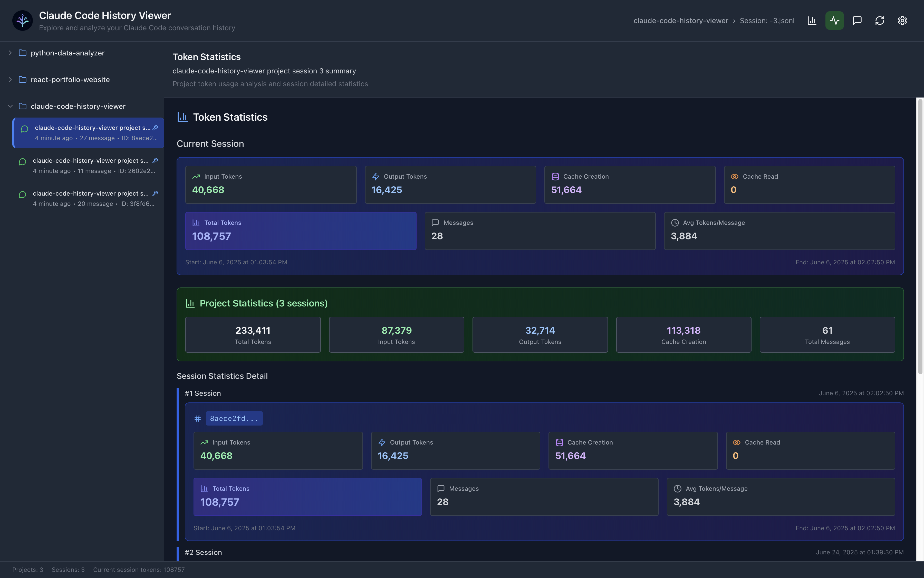This screenshot has height=578, width=924.
Task: Click the #1 Session heading
Action: (x=203, y=393)
